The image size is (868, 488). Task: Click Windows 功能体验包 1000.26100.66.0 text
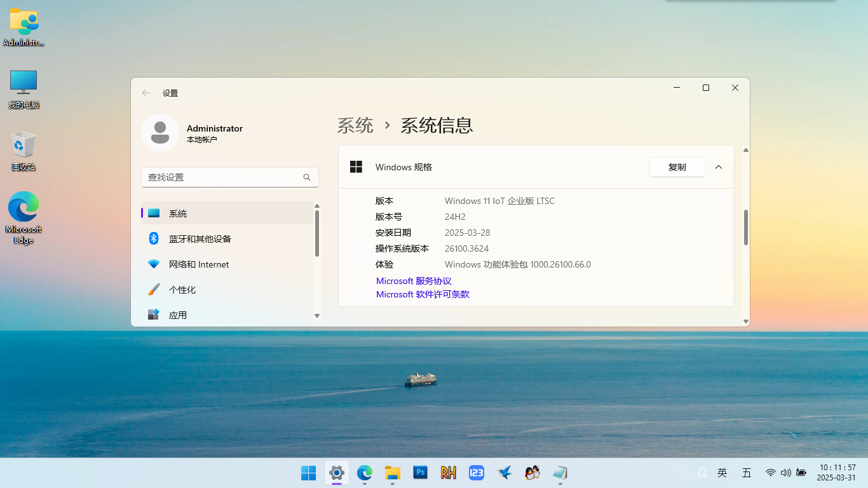point(518,264)
